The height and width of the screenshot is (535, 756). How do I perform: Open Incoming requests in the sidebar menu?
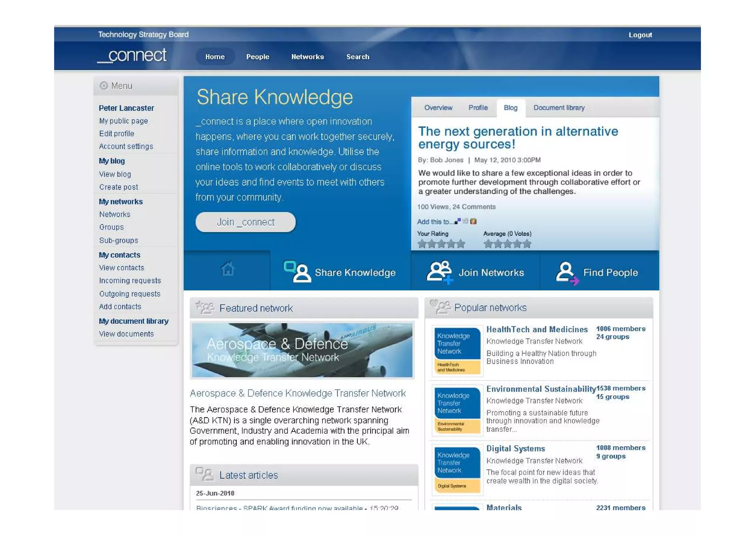[130, 281]
